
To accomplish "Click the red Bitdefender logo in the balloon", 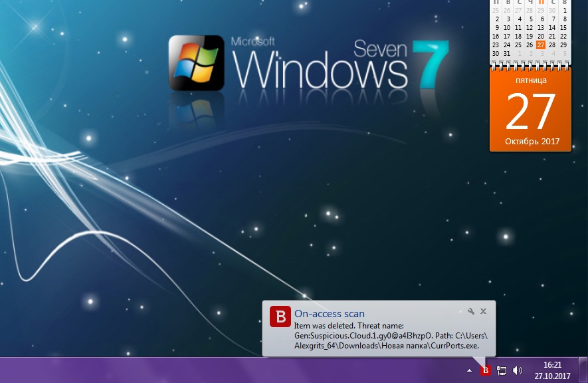I will (x=280, y=317).
